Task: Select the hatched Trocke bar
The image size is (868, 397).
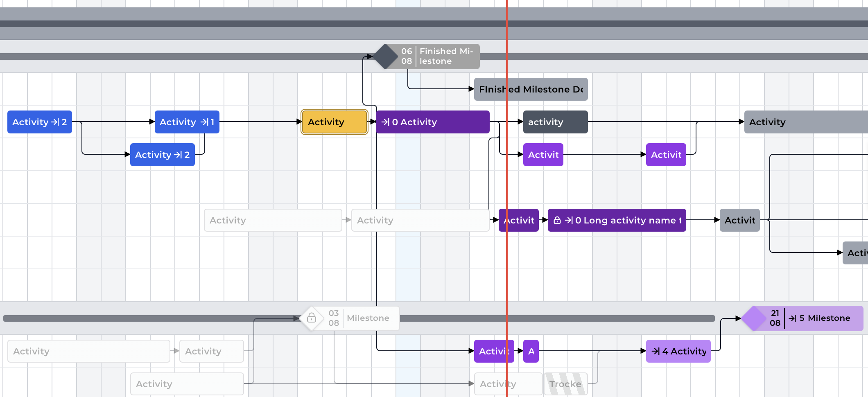Action: point(566,384)
